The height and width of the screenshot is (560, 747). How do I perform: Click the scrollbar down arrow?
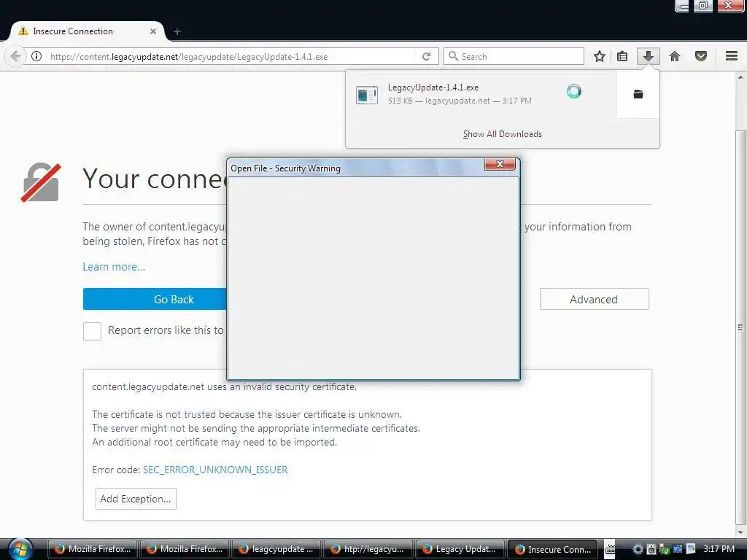[740, 532]
